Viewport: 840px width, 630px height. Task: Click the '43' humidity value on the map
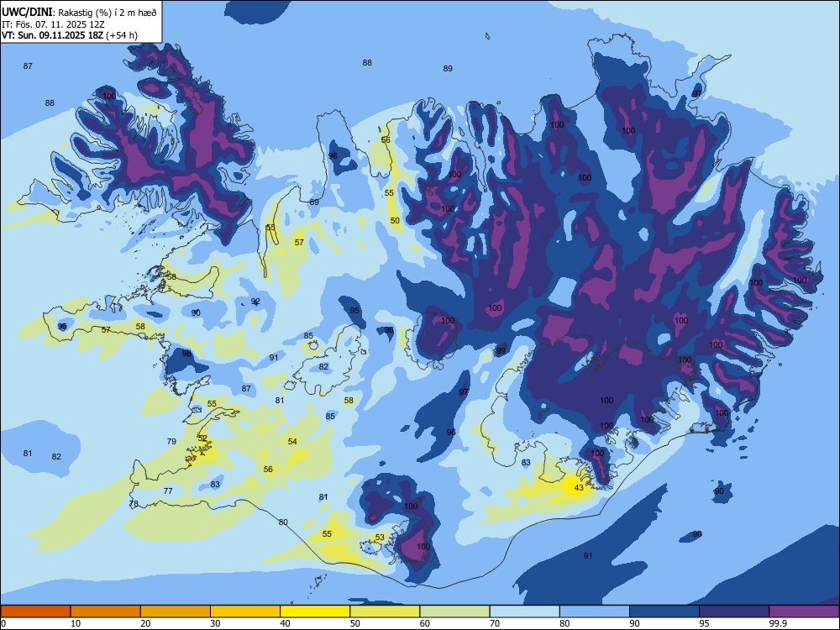(x=579, y=487)
